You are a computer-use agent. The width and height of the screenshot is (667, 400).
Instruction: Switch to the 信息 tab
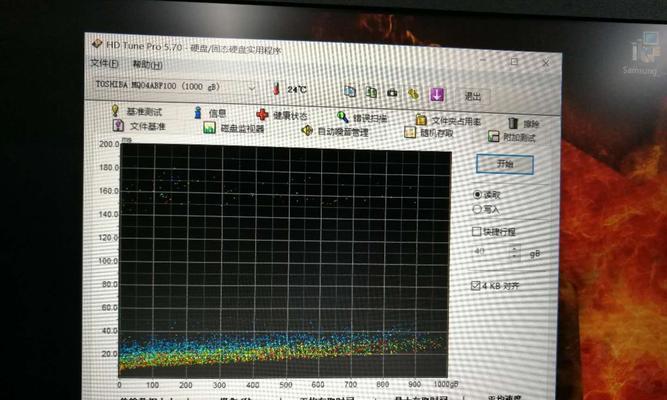[x=210, y=113]
